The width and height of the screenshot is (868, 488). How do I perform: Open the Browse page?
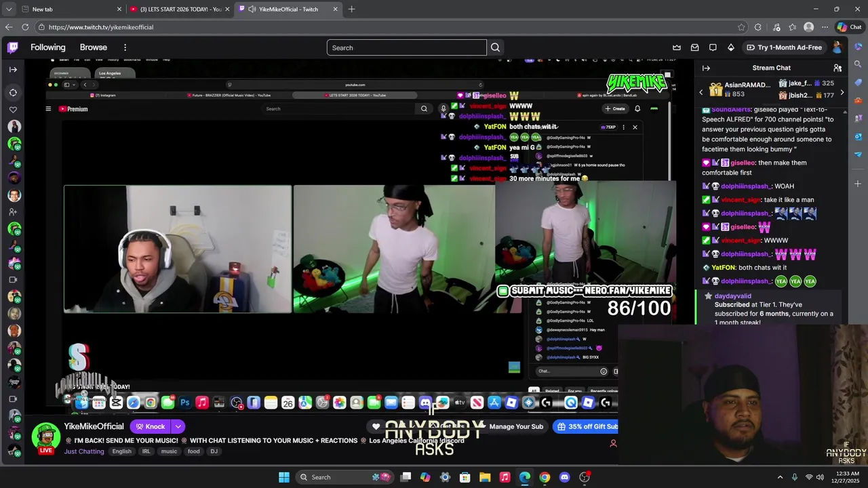point(94,47)
